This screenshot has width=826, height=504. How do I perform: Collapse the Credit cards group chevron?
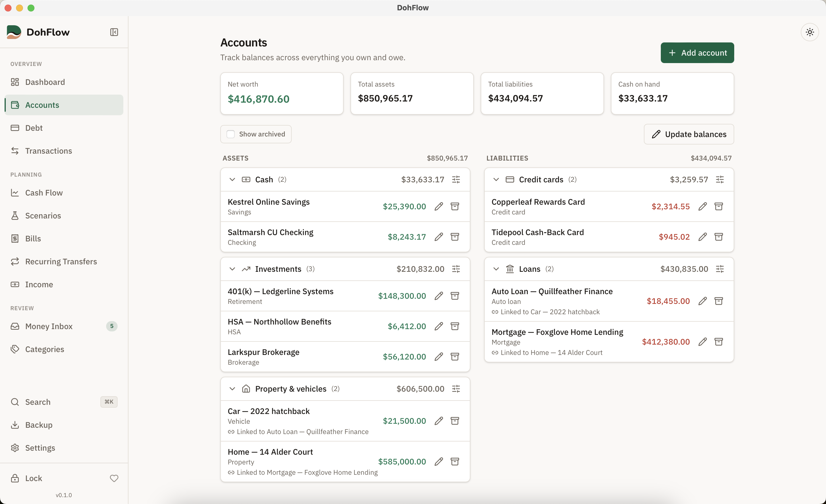(x=496, y=180)
